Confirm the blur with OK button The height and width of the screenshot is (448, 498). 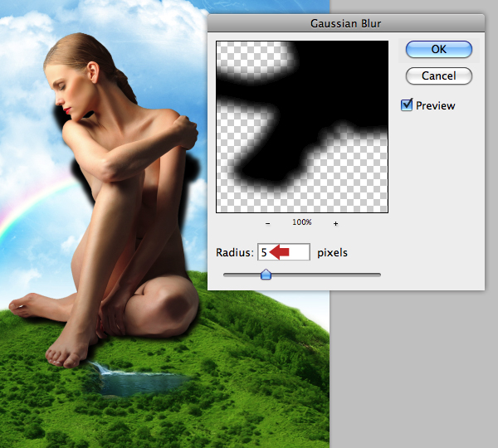(x=438, y=49)
